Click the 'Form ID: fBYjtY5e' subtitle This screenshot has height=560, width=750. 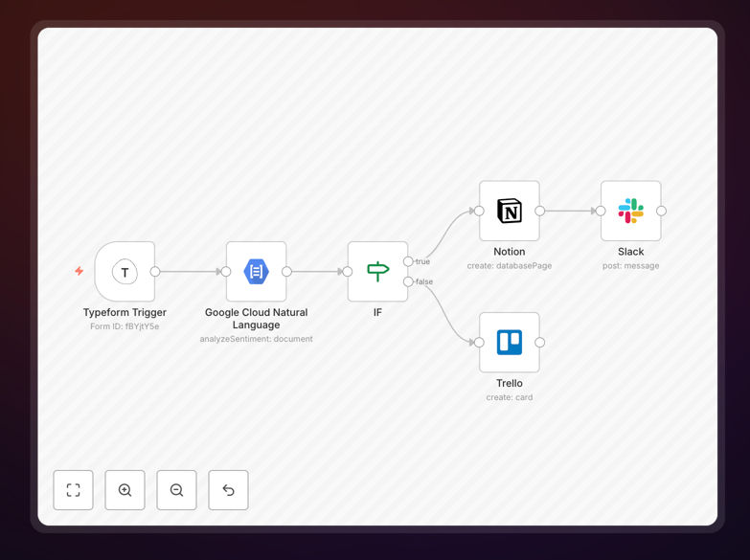point(125,326)
